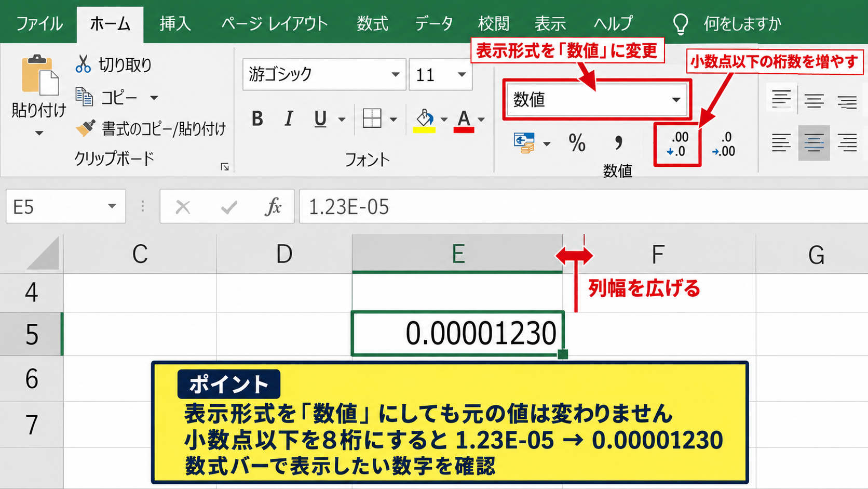Apply the fill color bucket icon

(425, 120)
